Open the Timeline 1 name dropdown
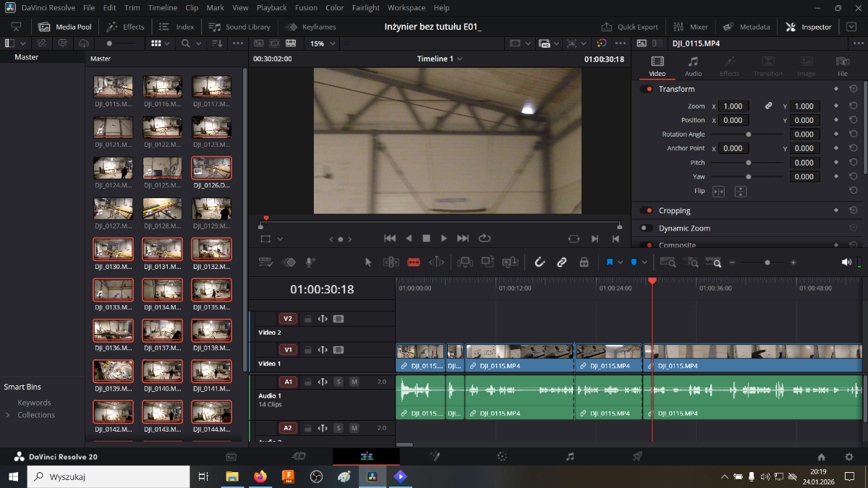Screen dimensions: 868x488 click(440, 59)
